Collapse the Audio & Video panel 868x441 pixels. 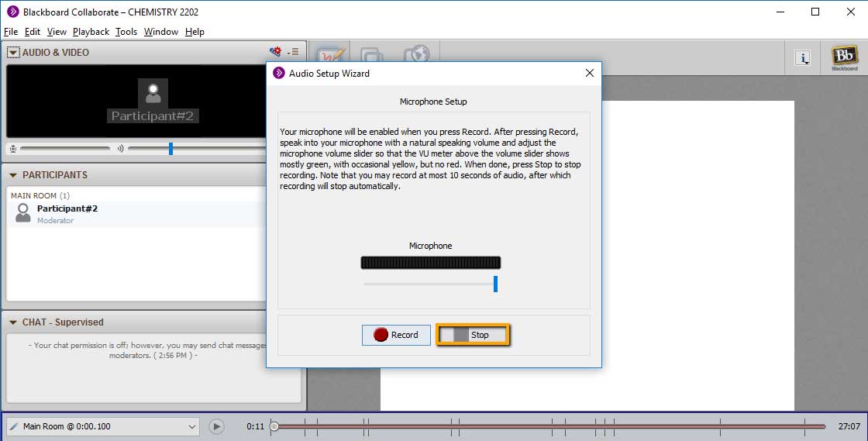click(x=13, y=53)
